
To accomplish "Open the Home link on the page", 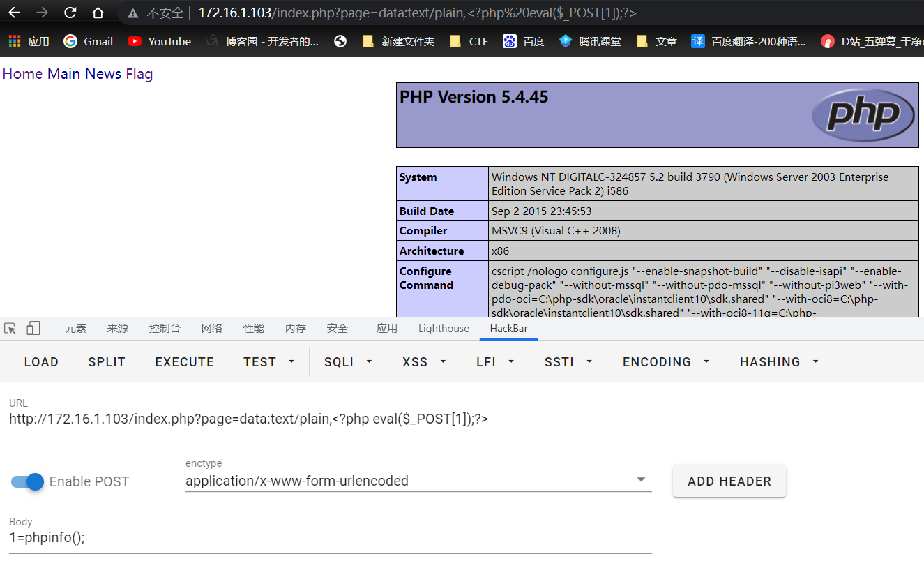I will pos(23,74).
